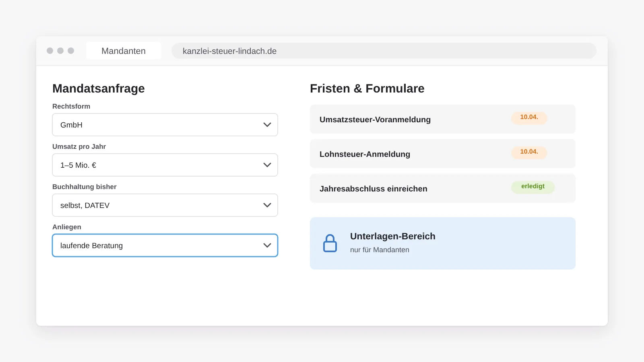
Task: Open the Rechtsform dropdown showing GmbH
Action: pyautogui.click(x=165, y=125)
